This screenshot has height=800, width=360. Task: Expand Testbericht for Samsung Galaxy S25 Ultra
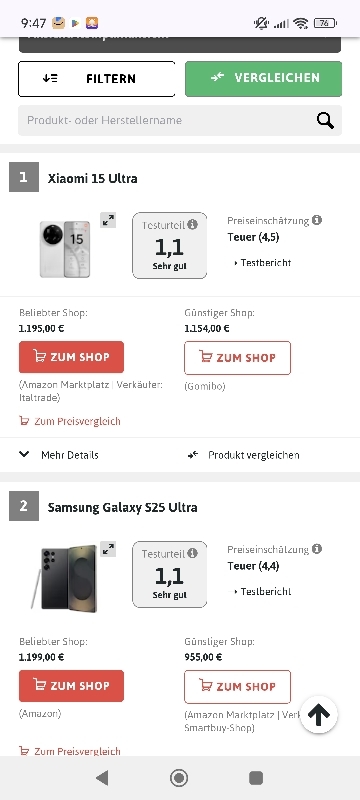pyautogui.click(x=263, y=591)
